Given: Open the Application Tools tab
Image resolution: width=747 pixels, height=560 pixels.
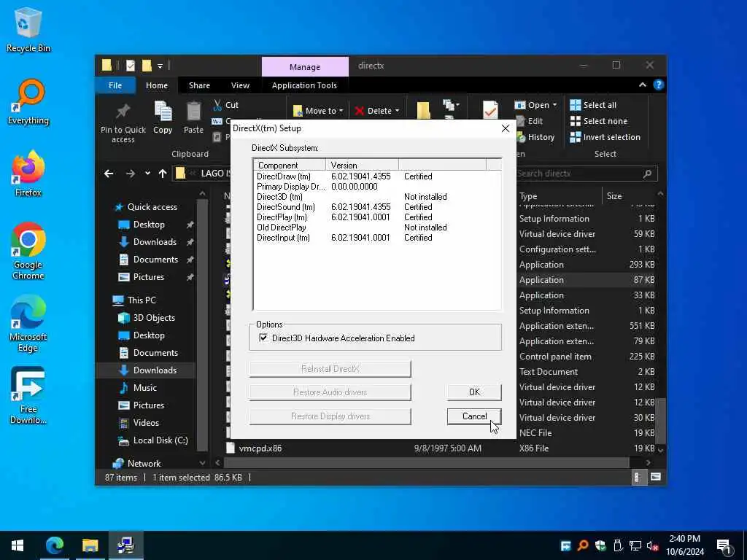Looking at the screenshot, I should pos(304,85).
